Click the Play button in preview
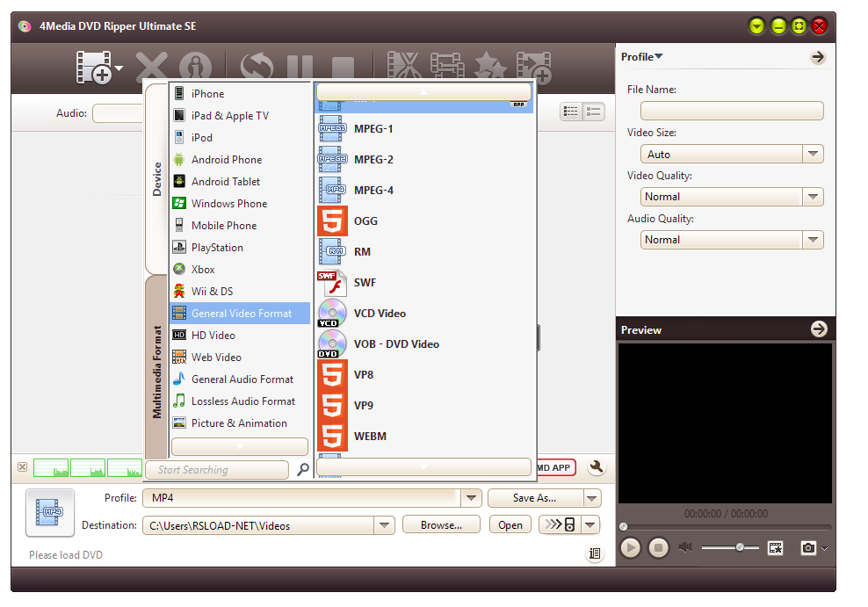 (x=630, y=548)
